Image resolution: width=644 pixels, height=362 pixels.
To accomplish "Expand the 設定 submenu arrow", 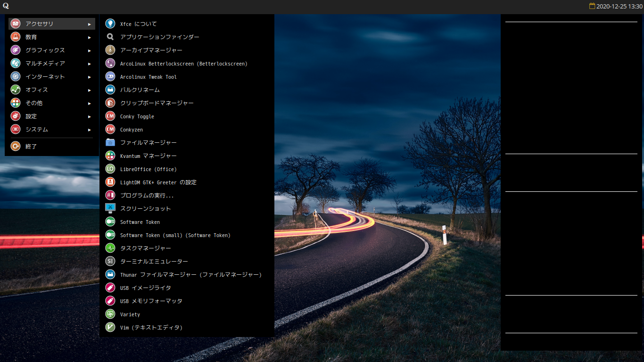I will coord(90,116).
